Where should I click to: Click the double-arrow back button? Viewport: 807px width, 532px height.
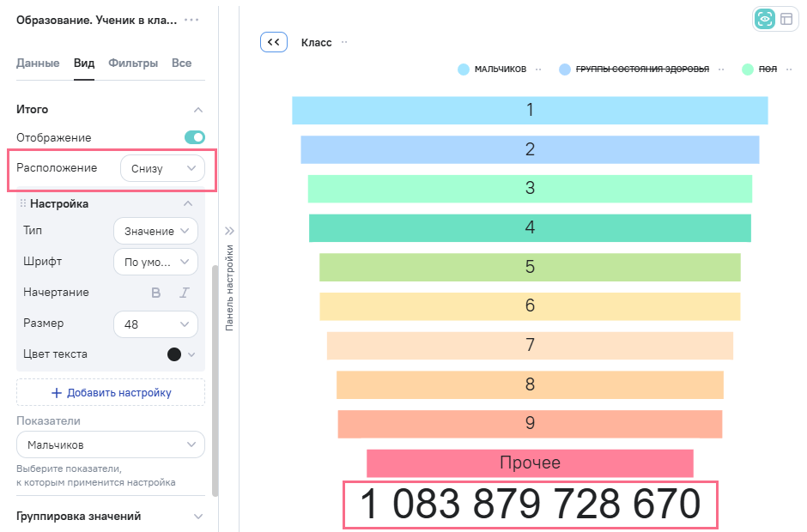(273, 42)
